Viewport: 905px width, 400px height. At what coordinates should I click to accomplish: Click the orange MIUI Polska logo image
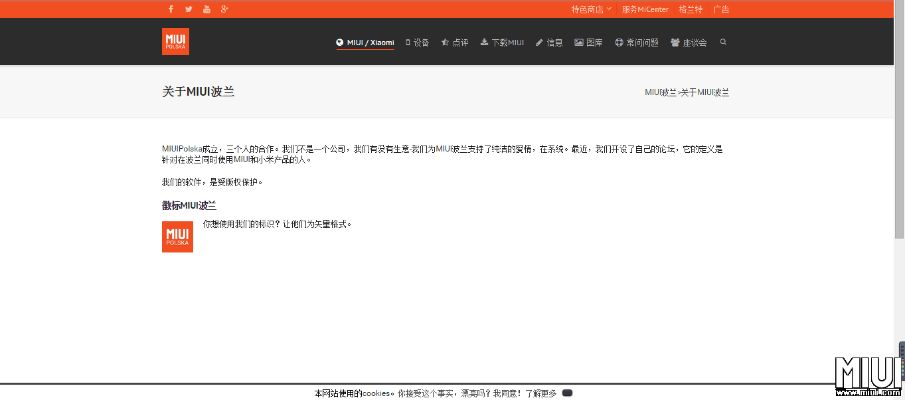coord(177,236)
